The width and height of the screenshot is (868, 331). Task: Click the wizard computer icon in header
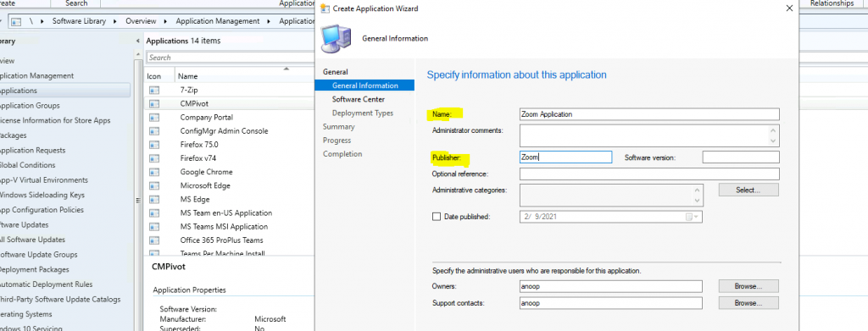click(336, 39)
